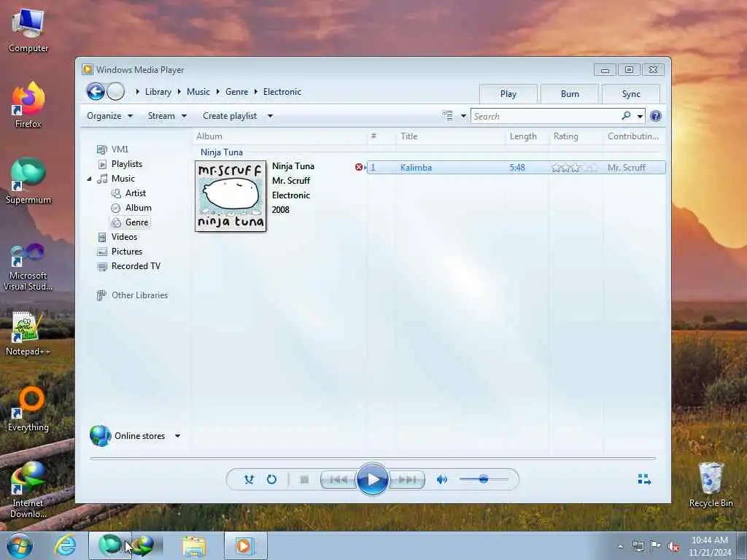Mute the player volume

441,480
